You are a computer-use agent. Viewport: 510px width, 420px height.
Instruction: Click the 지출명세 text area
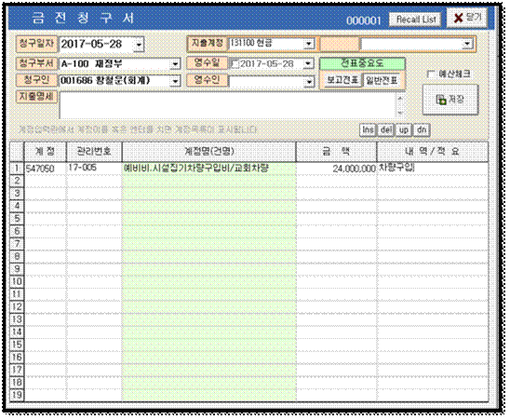coord(227,105)
